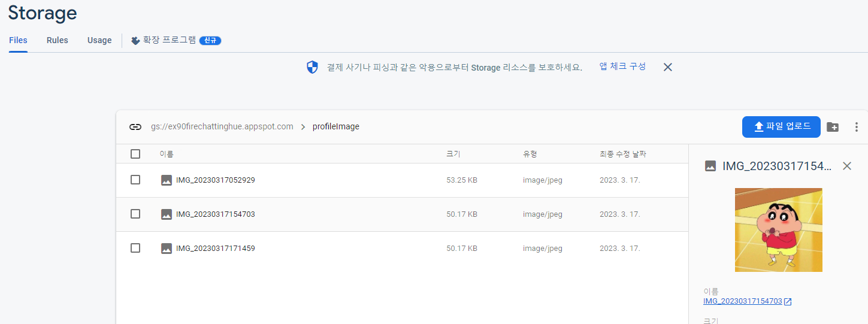Sort by 크기 column header

click(453, 155)
